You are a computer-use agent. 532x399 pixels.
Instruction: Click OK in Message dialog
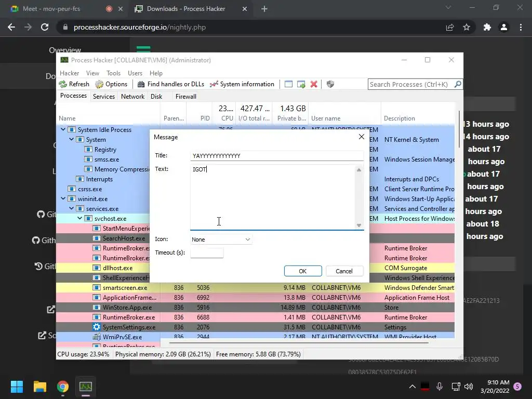[x=303, y=271]
